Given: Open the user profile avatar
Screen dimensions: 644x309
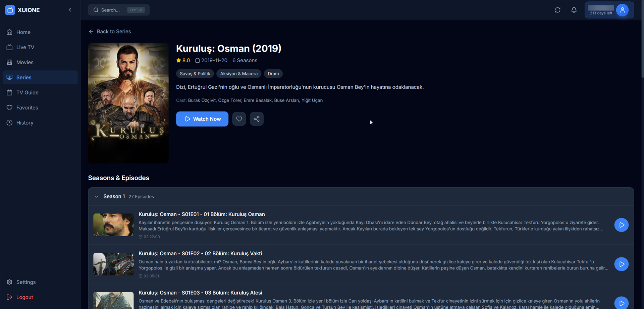Looking at the screenshot, I should point(622,10).
